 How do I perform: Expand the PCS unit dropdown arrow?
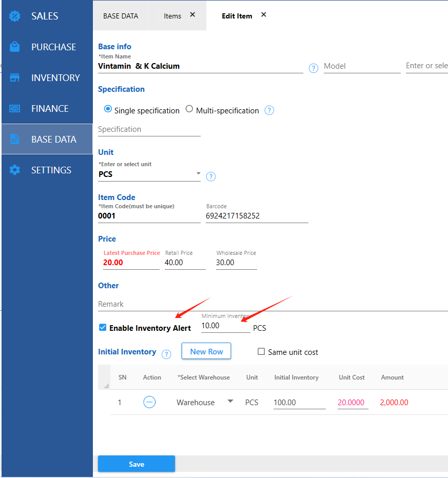[x=199, y=174]
